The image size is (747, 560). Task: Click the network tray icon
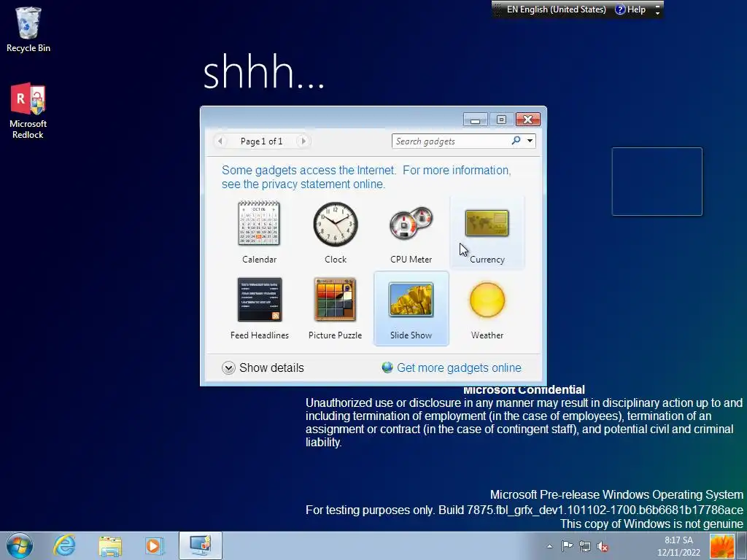[x=585, y=546]
